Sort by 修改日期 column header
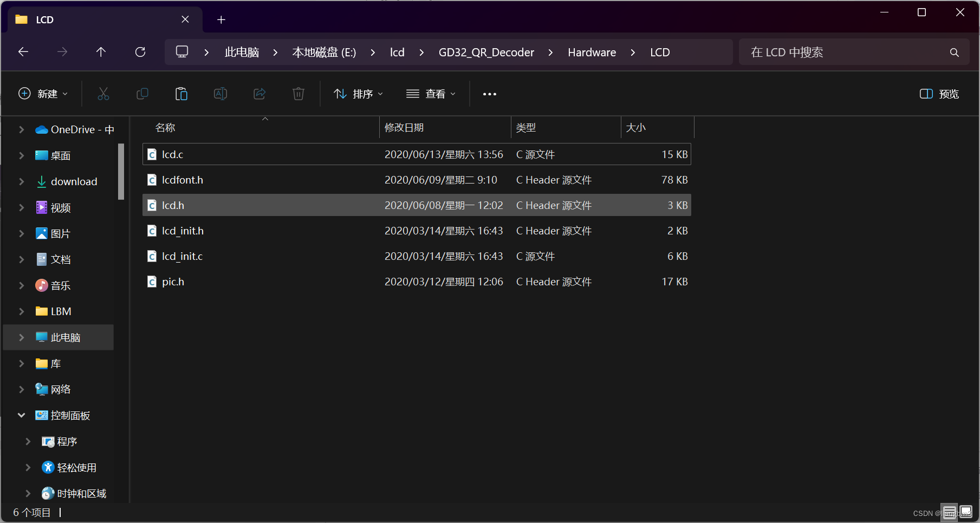 [445, 128]
